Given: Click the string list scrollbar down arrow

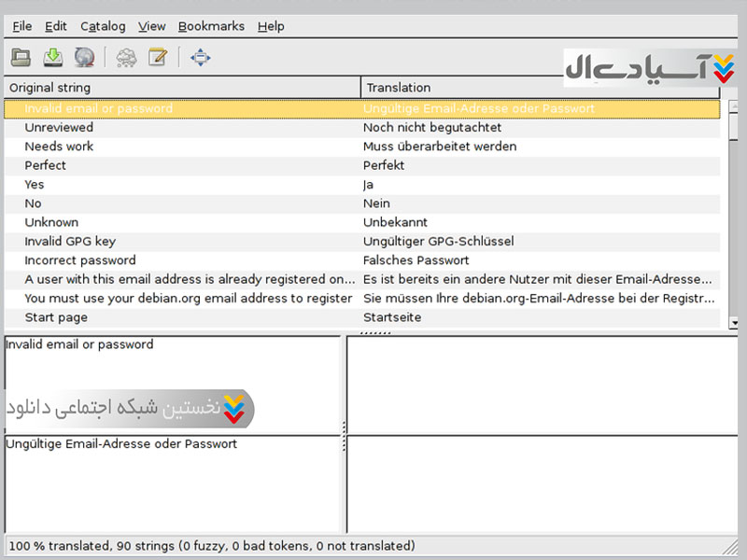Looking at the screenshot, I should (733, 323).
